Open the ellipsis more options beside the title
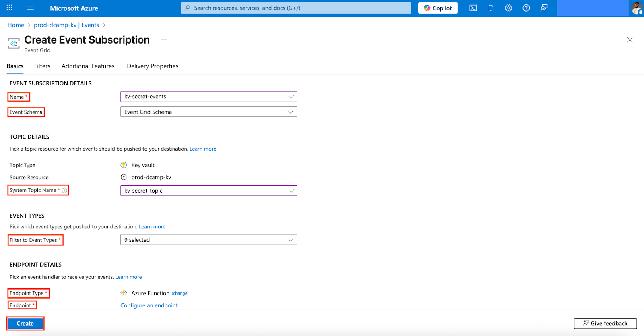This screenshot has height=336, width=644. (x=164, y=40)
